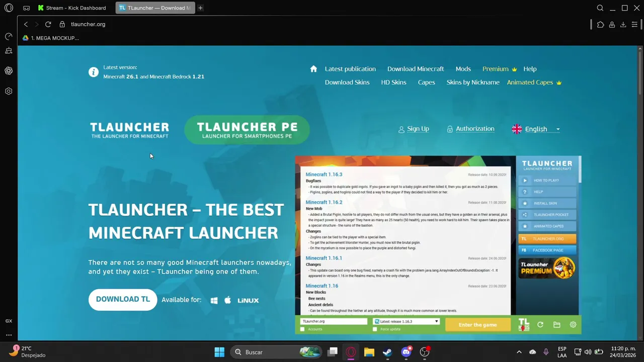
Task: Open the HD Skins page
Action: click(393, 82)
